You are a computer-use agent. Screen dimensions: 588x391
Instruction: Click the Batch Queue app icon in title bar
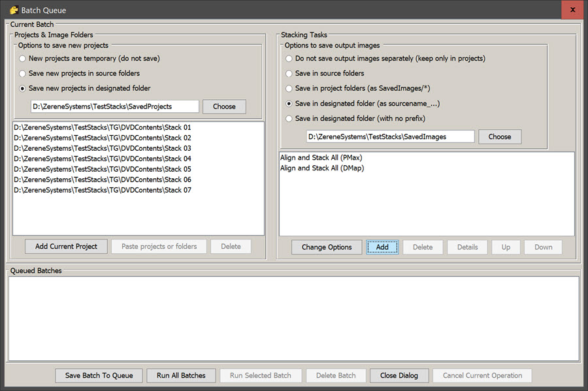pos(13,10)
